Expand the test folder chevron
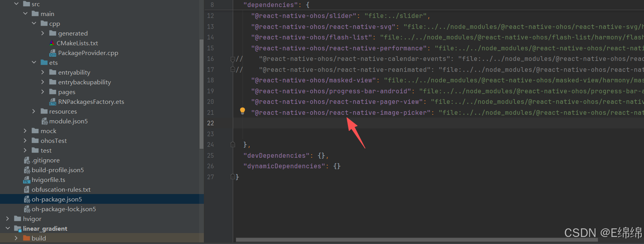This screenshot has width=644, height=244. click(x=25, y=150)
